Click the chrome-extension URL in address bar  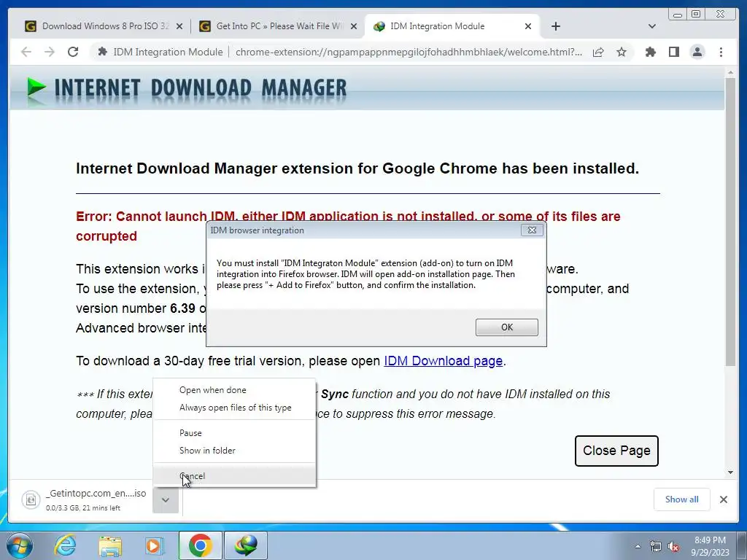pyautogui.click(x=409, y=52)
